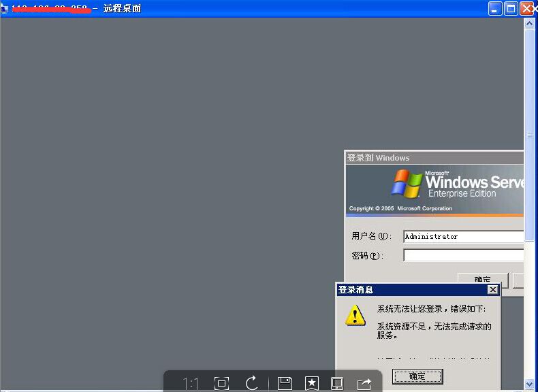Click the Windows flag logo in banner
This screenshot has height=392, width=538.
(407, 184)
